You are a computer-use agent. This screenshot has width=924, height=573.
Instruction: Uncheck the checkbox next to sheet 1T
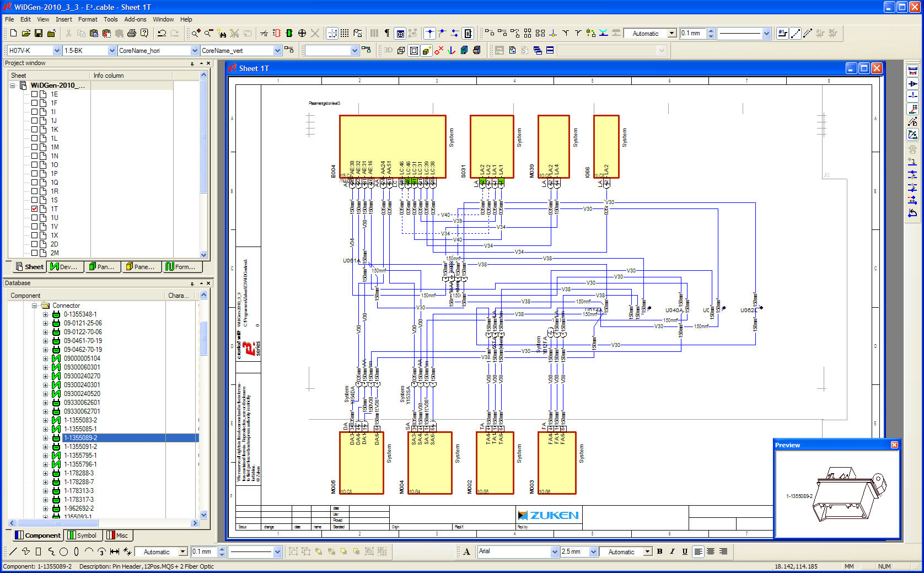(x=34, y=209)
